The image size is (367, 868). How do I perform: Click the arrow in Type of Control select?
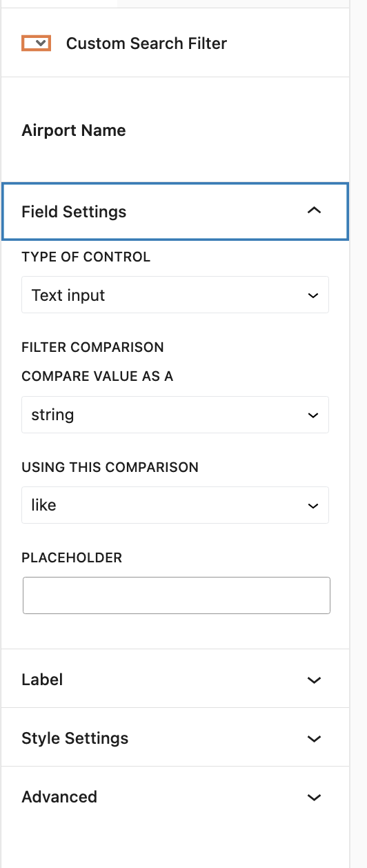coord(313,295)
